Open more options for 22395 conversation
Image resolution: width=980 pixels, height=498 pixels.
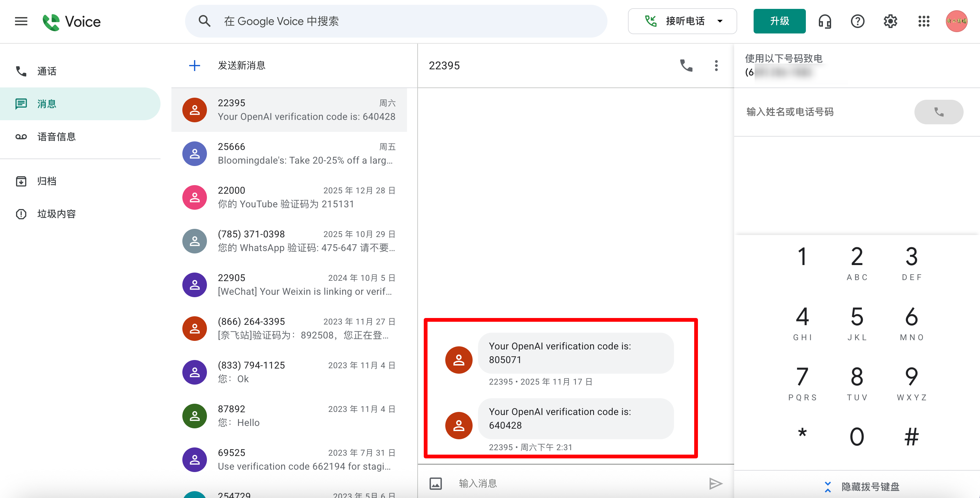pyautogui.click(x=716, y=66)
